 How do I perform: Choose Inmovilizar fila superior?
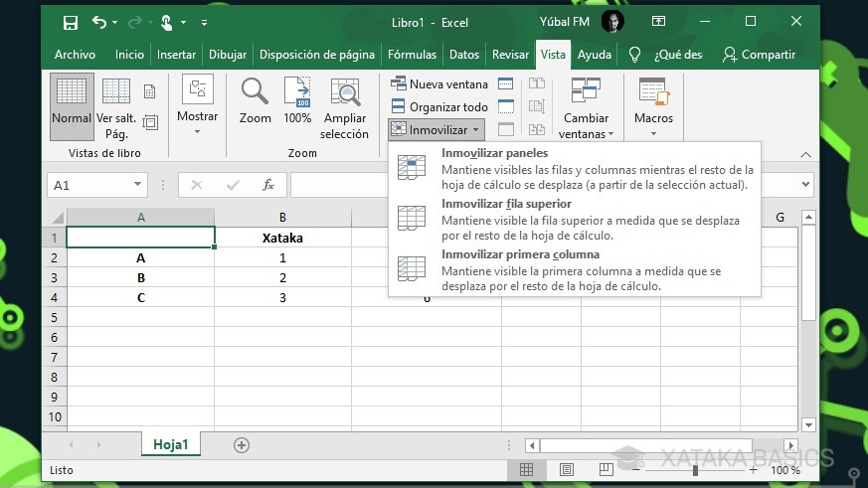575,219
